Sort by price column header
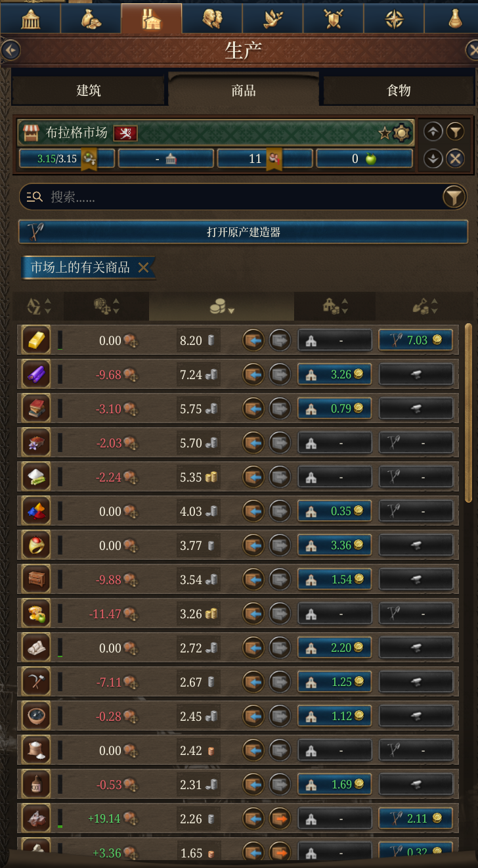The image size is (478, 868). click(x=221, y=306)
